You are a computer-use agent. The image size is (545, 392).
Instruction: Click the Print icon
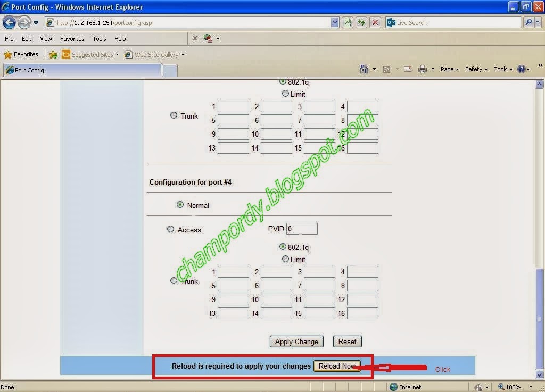423,69
